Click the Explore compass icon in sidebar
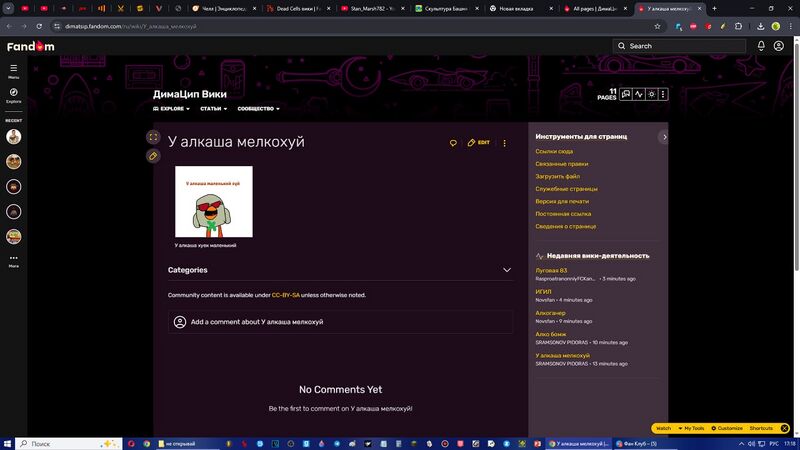The width and height of the screenshot is (800, 450). [14, 93]
